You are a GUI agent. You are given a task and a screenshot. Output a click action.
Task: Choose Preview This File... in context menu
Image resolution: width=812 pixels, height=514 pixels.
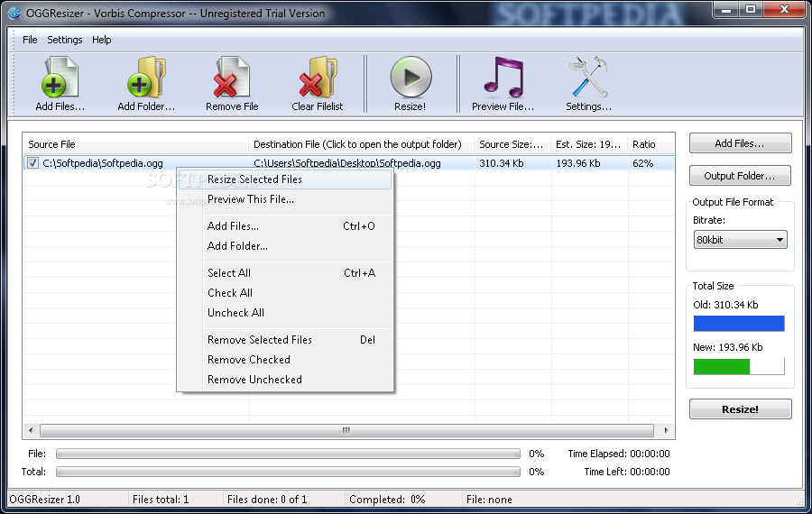point(285,199)
